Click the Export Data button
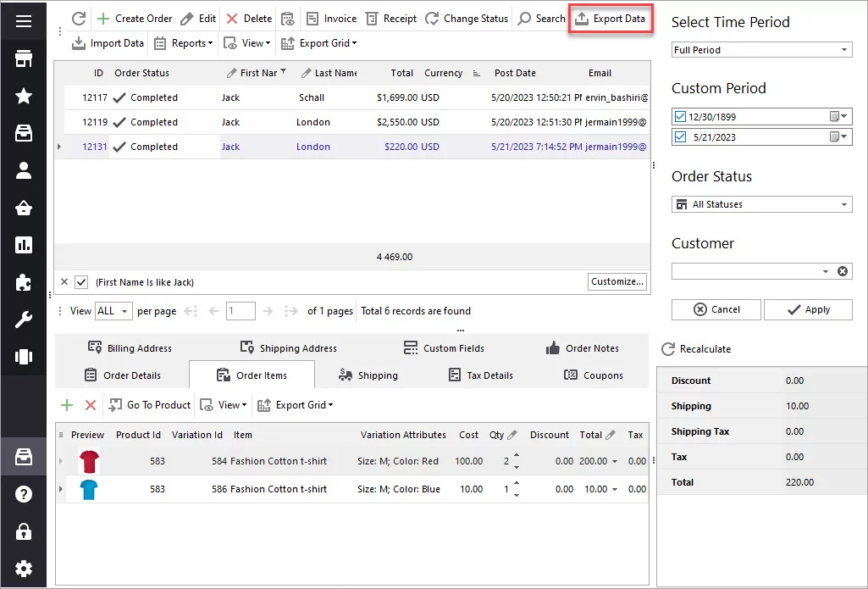The height and width of the screenshot is (589, 868). click(x=610, y=19)
